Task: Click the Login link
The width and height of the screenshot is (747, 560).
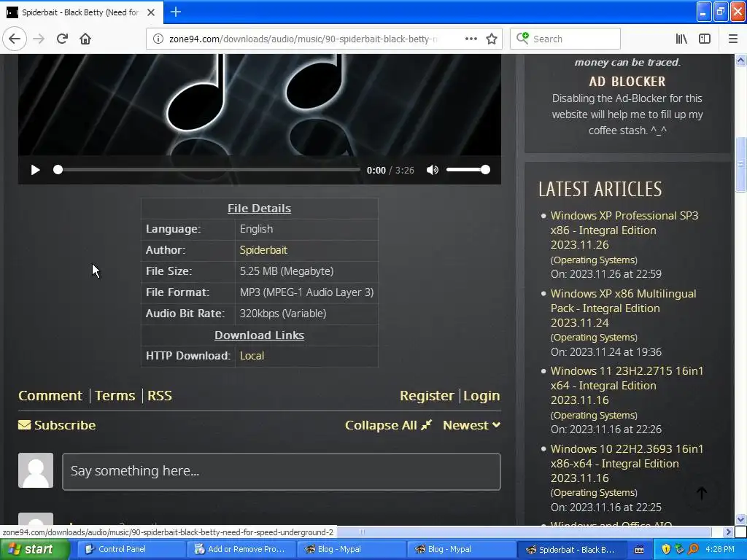Action: tap(481, 396)
